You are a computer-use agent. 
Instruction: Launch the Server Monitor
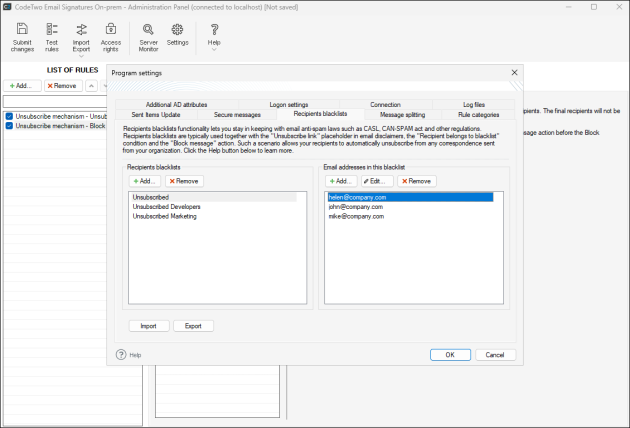coord(148,37)
